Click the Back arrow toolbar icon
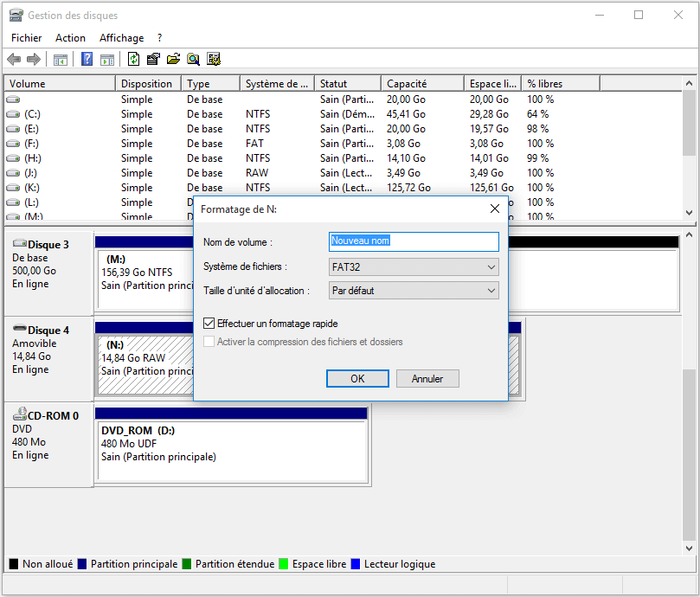 pos(15,59)
